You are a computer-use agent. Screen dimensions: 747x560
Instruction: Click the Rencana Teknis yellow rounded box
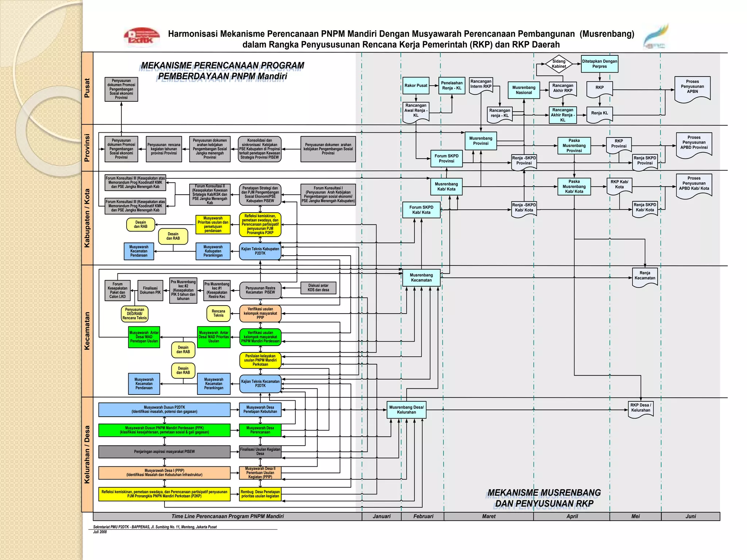point(218,314)
